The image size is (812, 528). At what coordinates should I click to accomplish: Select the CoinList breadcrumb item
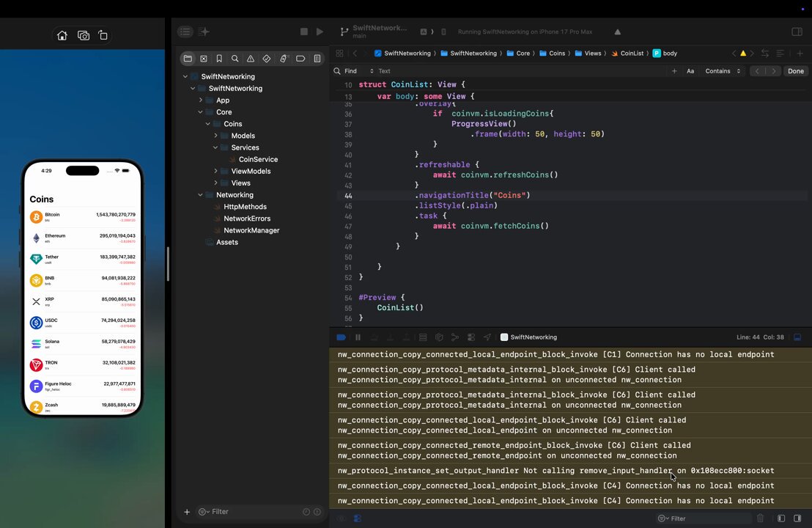[x=627, y=54]
